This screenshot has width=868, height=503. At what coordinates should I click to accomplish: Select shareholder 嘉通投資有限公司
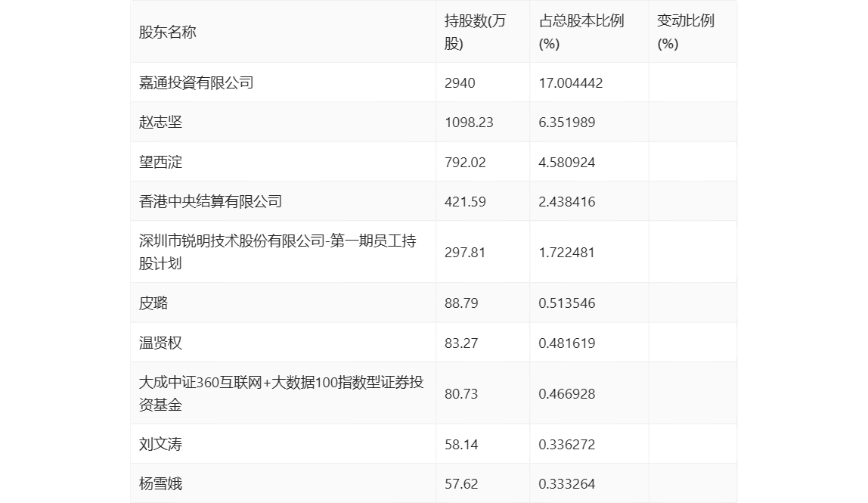pyautogui.click(x=196, y=82)
